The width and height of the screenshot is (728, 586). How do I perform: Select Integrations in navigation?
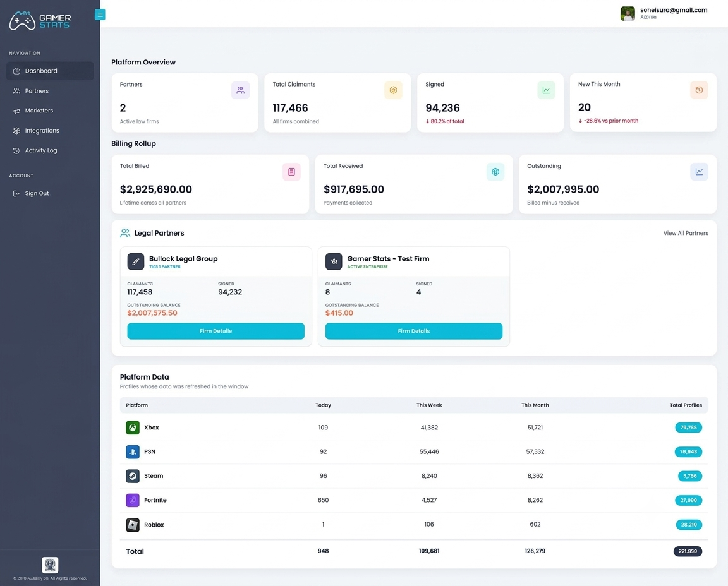click(50, 130)
